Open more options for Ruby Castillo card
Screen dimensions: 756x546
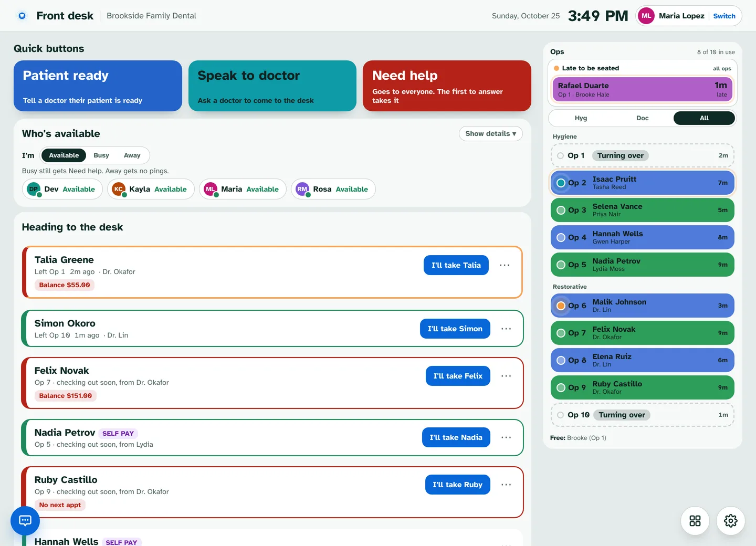click(506, 485)
